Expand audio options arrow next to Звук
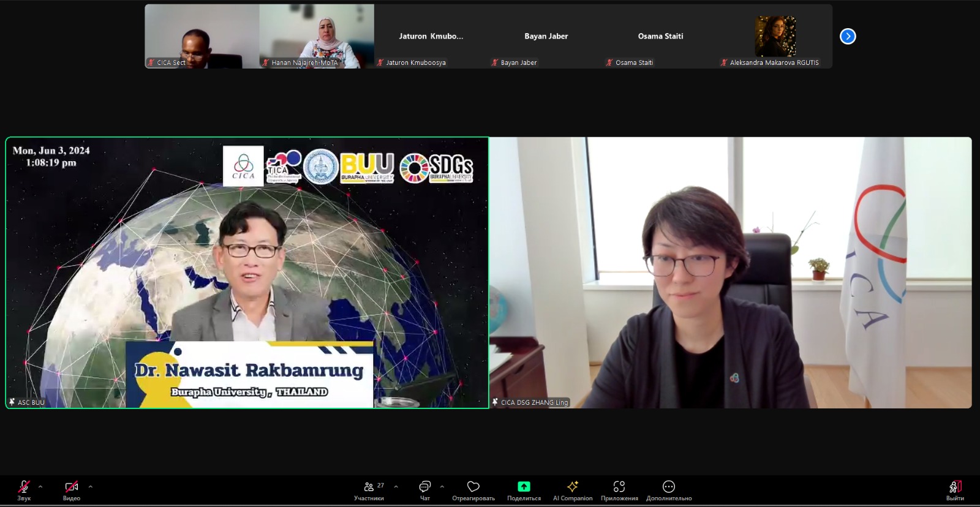980x507 pixels. coord(40,487)
